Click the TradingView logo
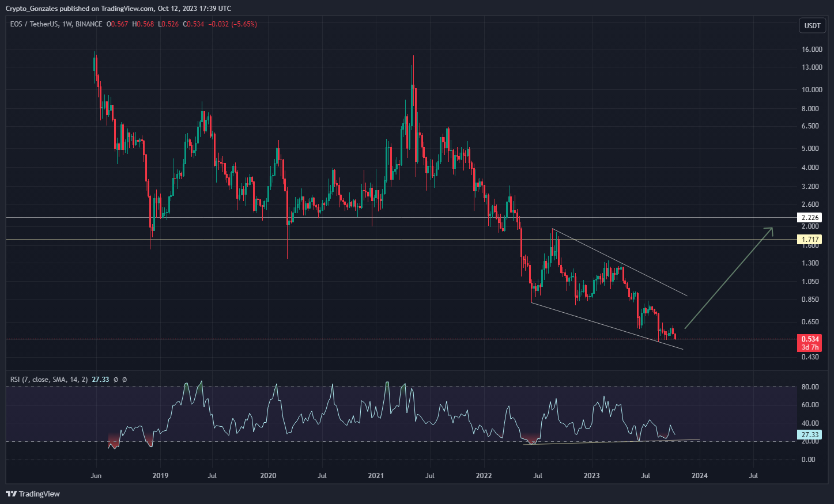 pyautogui.click(x=33, y=494)
